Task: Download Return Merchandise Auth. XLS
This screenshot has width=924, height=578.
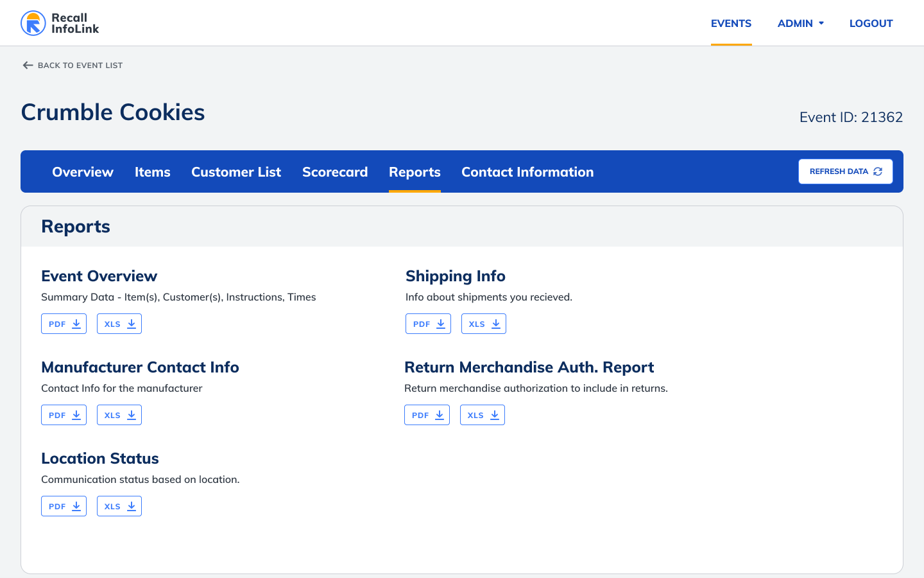Action: 483,415
